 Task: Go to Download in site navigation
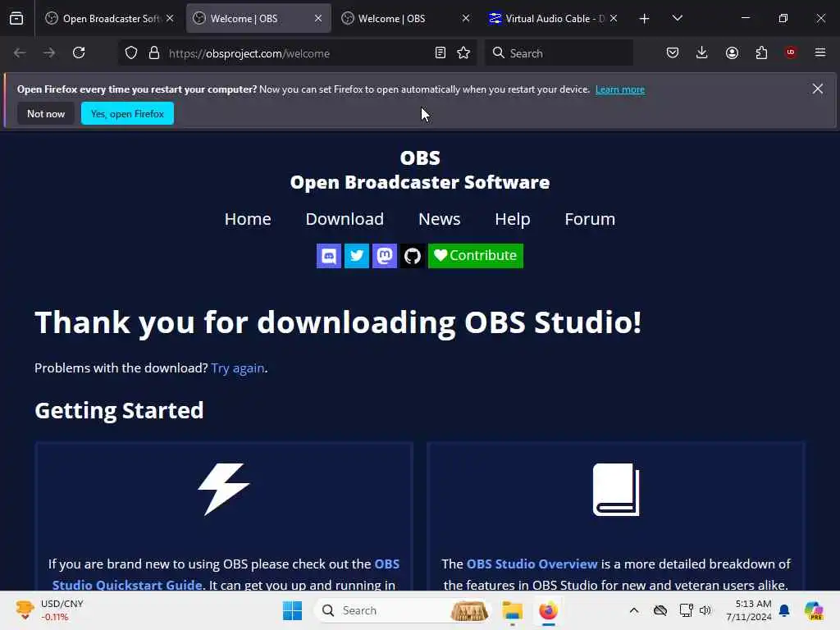pos(345,219)
